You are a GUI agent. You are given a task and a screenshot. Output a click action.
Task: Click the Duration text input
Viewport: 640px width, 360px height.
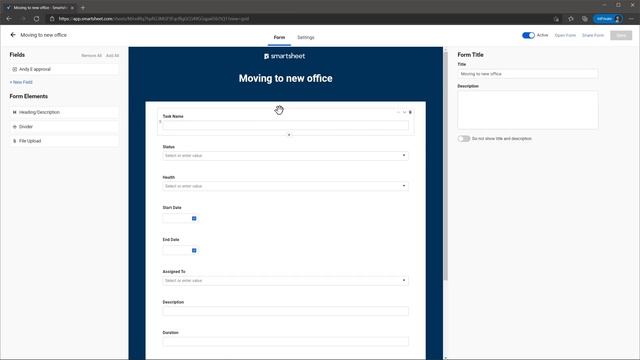click(x=285, y=342)
